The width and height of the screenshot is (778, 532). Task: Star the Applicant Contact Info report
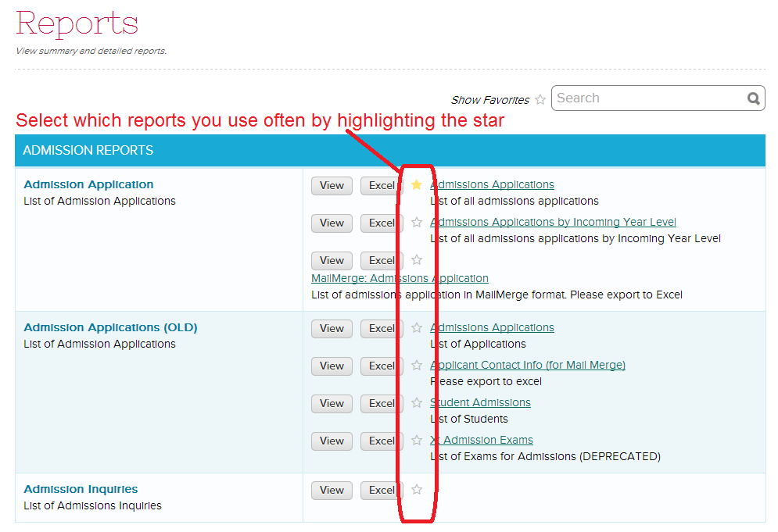click(417, 366)
